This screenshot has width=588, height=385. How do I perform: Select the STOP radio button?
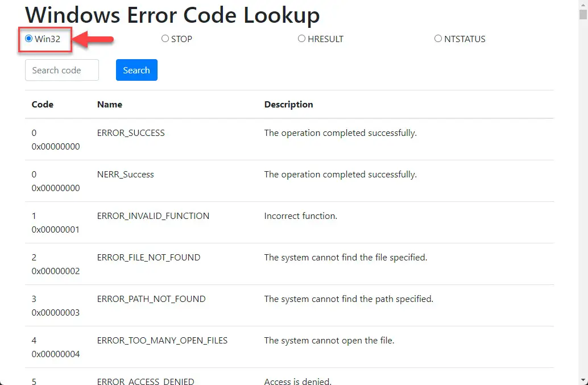point(165,39)
